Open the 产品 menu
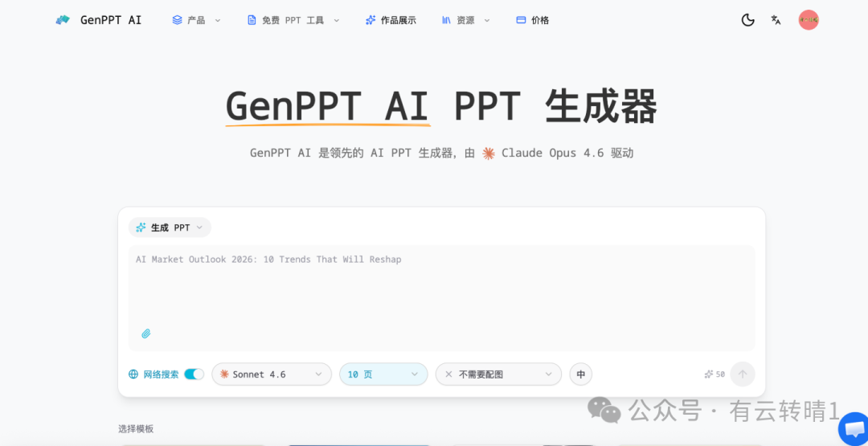 196,20
